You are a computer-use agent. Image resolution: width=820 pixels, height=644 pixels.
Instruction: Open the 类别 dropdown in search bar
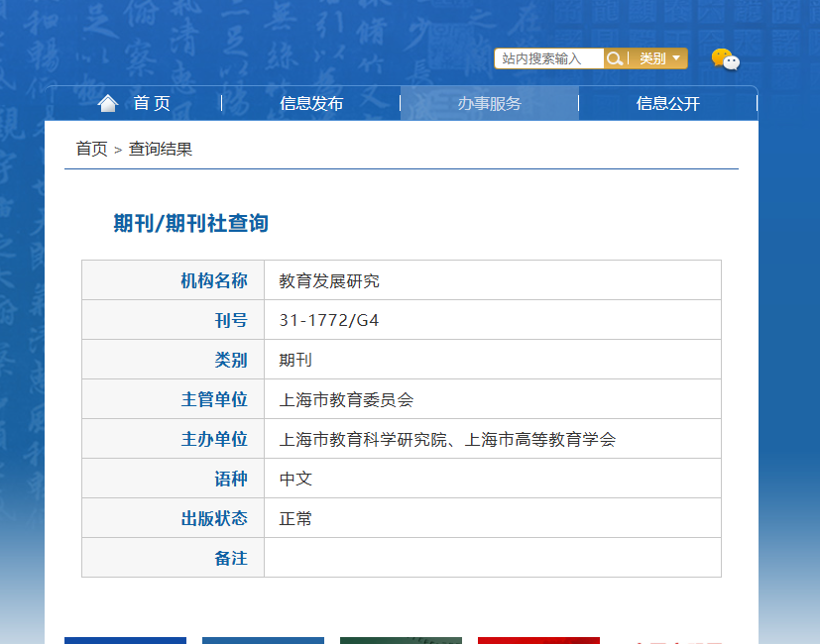(x=659, y=58)
